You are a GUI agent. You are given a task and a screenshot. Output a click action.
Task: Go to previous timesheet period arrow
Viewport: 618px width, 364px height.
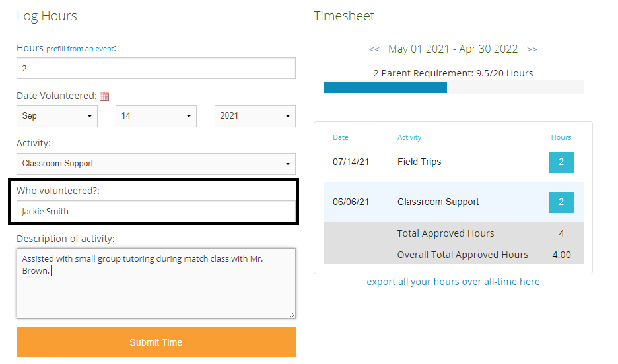point(374,49)
